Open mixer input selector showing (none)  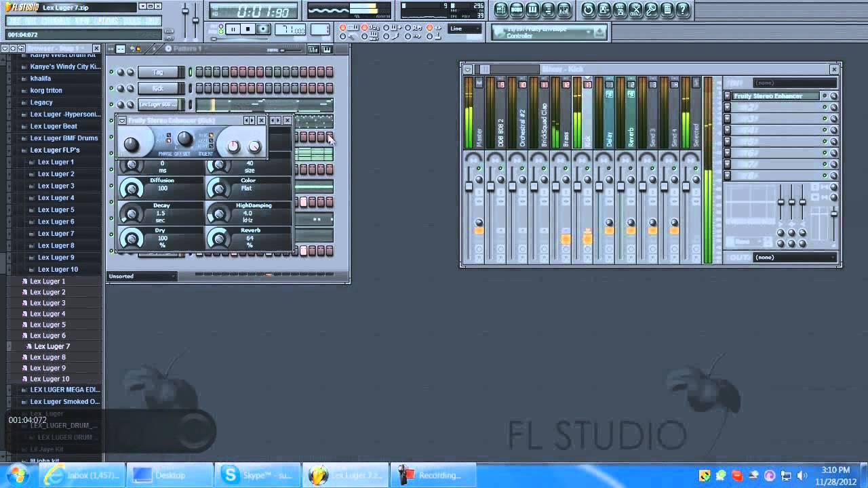tap(795, 83)
